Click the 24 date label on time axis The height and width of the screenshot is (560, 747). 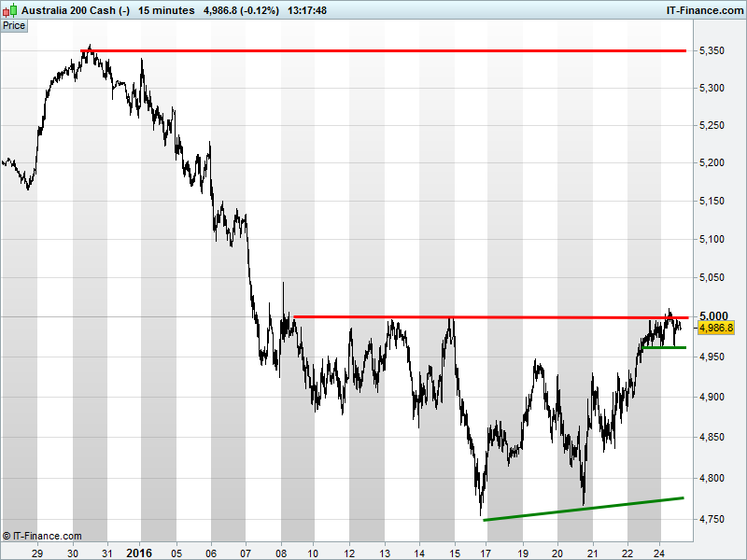[660, 551]
